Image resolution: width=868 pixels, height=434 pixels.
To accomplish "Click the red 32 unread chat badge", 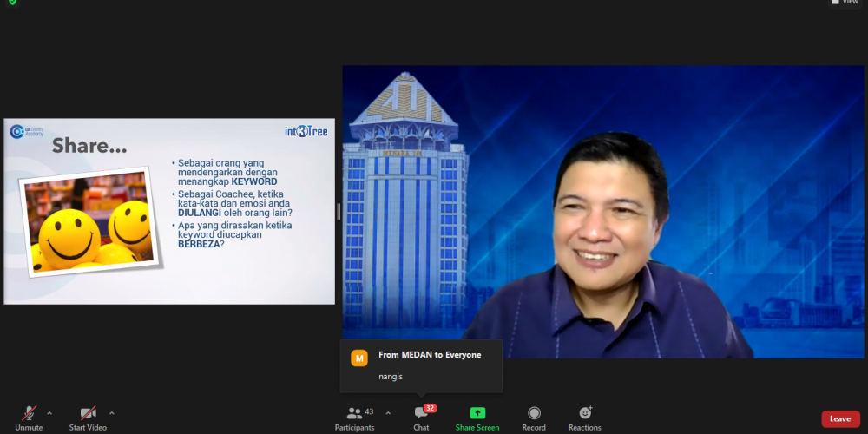I will click(430, 408).
